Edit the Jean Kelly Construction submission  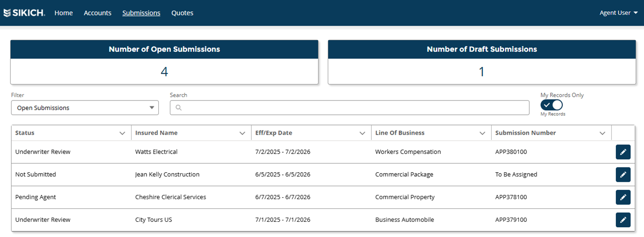click(623, 175)
